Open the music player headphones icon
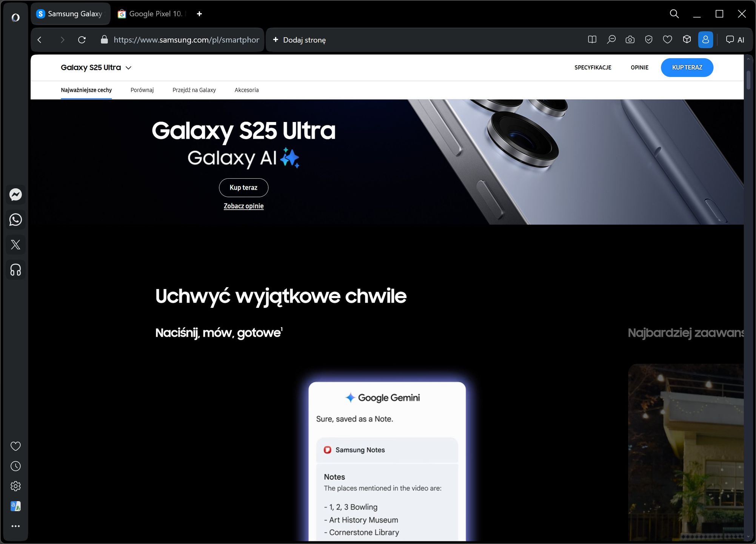Screen dimensions: 756x544 coord(15,270)
